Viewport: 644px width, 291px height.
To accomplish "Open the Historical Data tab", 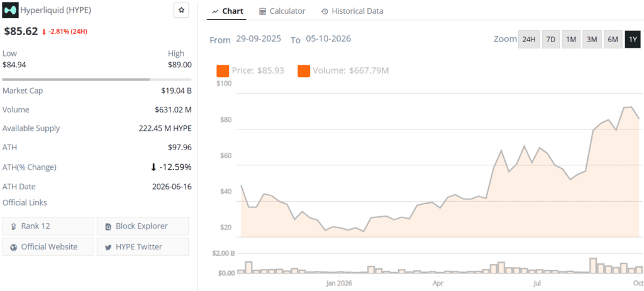I will pos(352,11).
